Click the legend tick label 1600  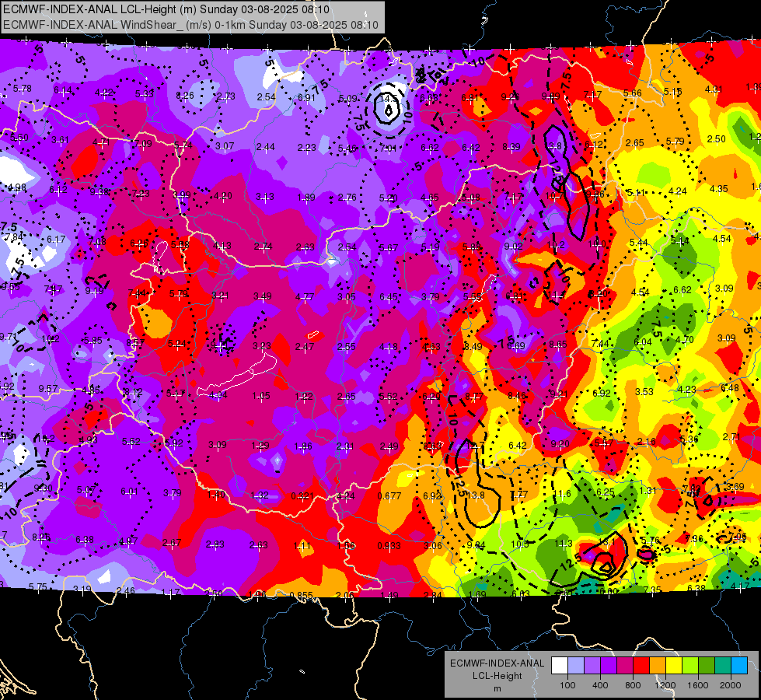point(698,685)
